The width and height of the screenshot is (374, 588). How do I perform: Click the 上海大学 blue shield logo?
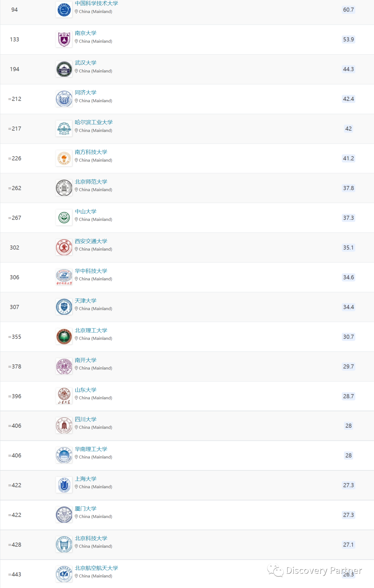coord(64,485)
